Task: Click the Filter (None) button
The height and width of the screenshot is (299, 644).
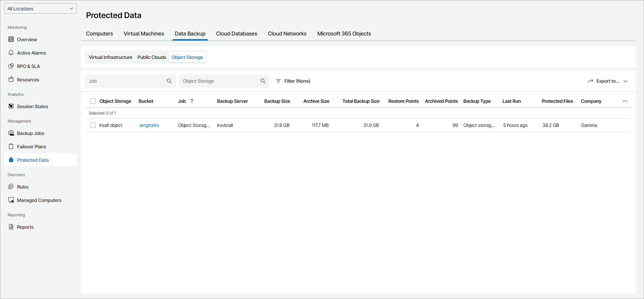Action: [293, 81]
